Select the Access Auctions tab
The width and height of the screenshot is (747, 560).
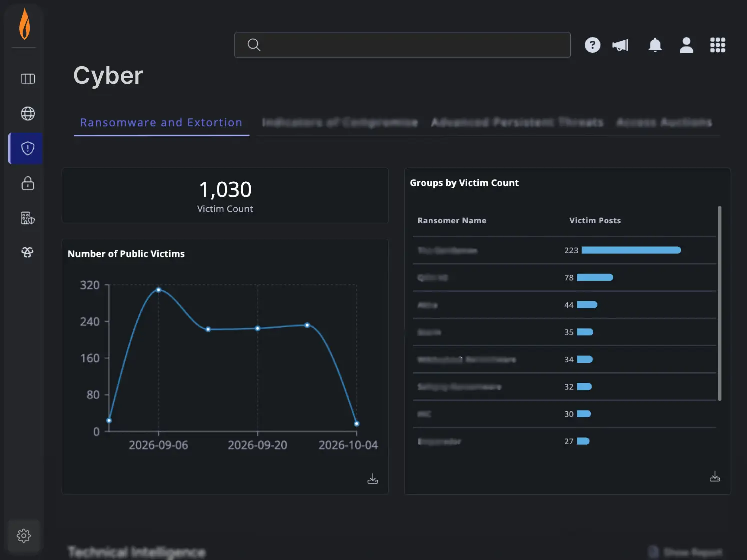[664, 123]
